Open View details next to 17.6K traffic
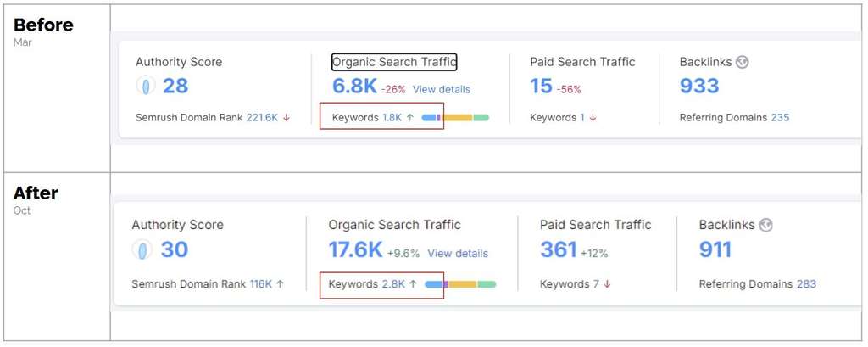 point(458,253)
